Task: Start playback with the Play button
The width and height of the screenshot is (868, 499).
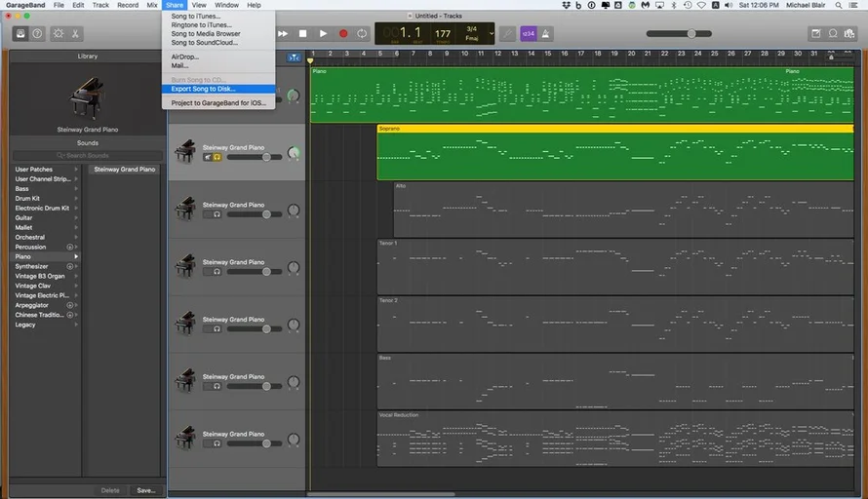Action: pos(323,34)
